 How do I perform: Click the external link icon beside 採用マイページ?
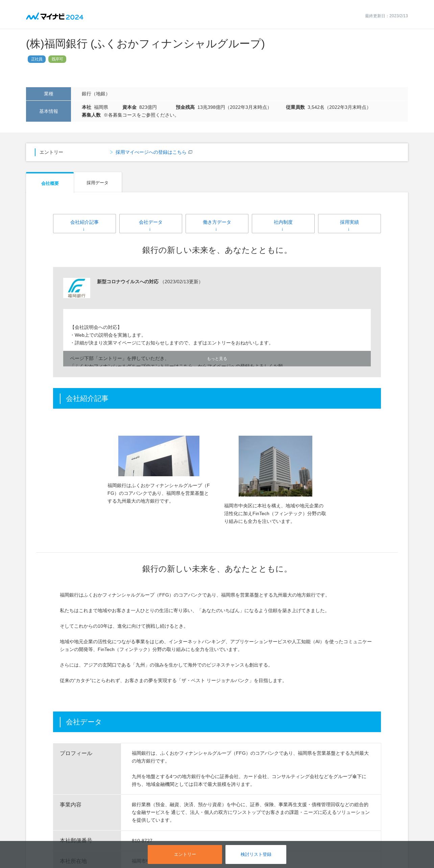pyautogui.click(x=190, y=152)
